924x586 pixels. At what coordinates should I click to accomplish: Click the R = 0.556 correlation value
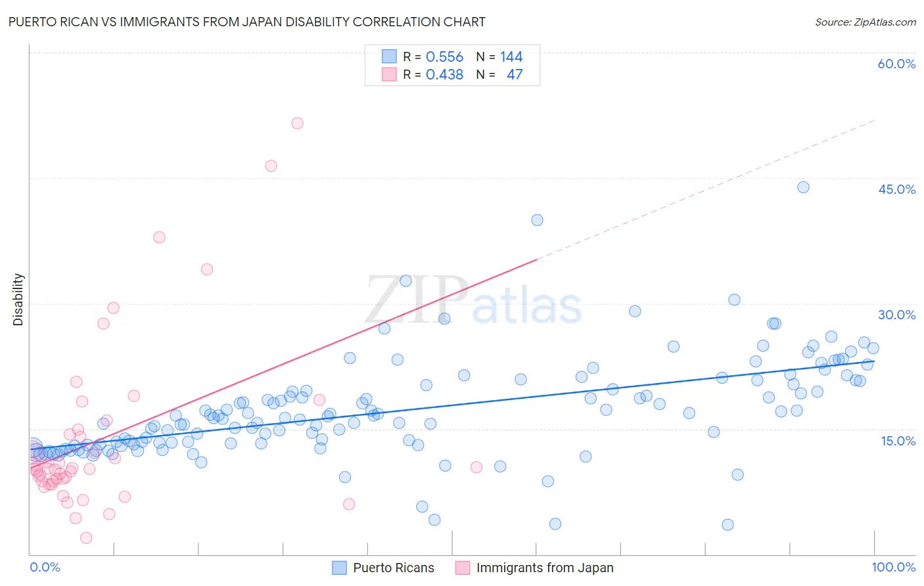pos(433,56)
